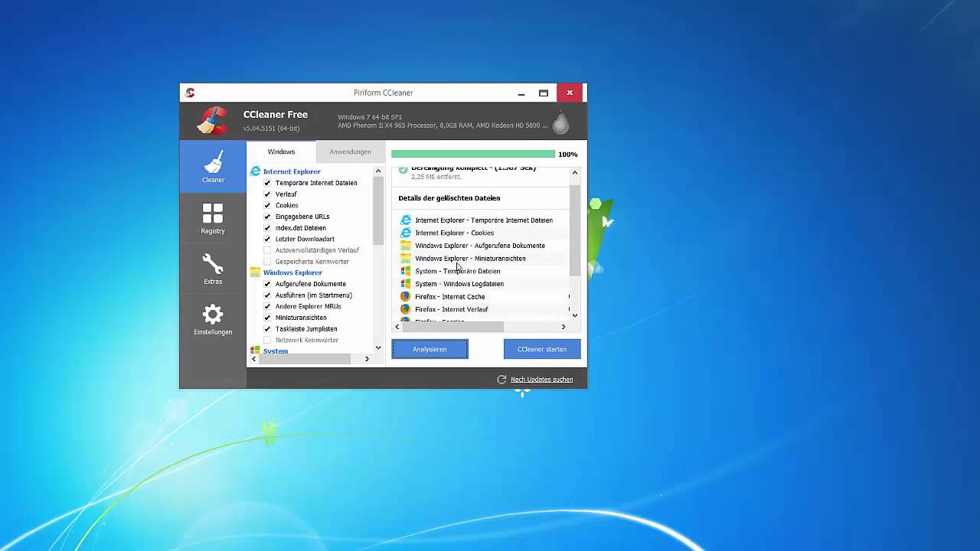Open the Extras wrench section
The height and width of the screenshot is (551, 980).
[213, 269]
